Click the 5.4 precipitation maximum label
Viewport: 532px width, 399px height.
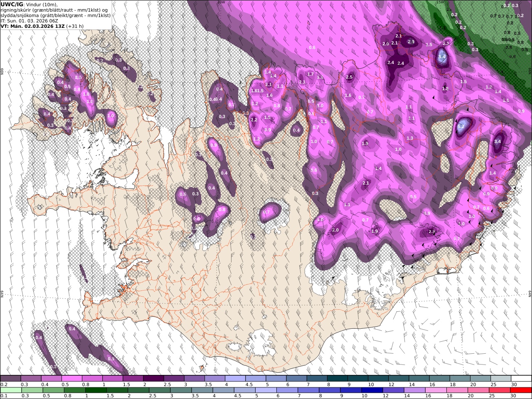[x=442, y=57]
